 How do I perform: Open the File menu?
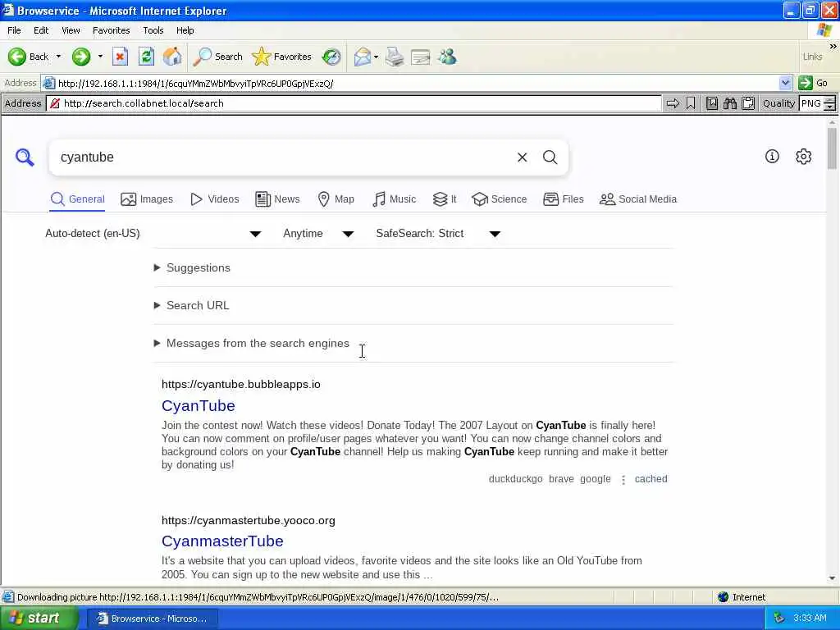point(14,30)
